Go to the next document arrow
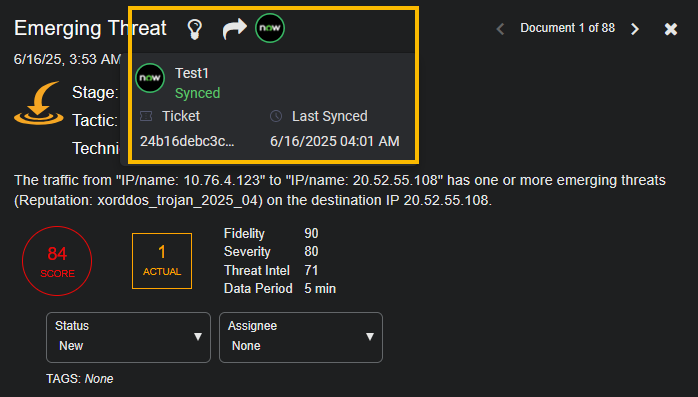The image size is (698, 397). [x=635, y=29]
